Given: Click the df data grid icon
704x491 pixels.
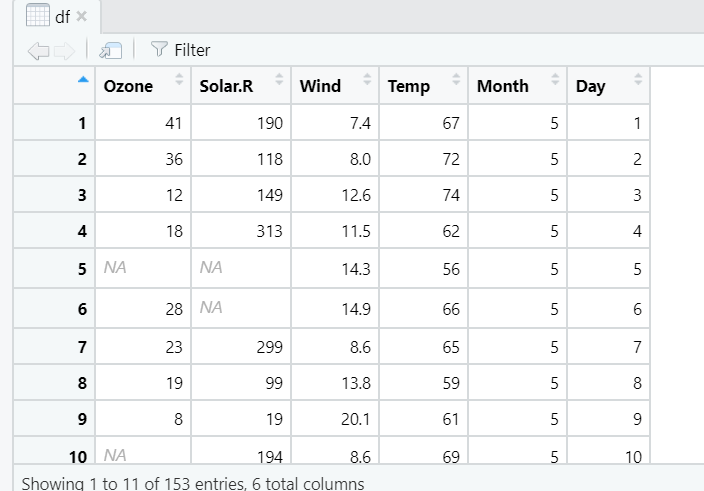Looking at the screenshot, I should 38,15.
